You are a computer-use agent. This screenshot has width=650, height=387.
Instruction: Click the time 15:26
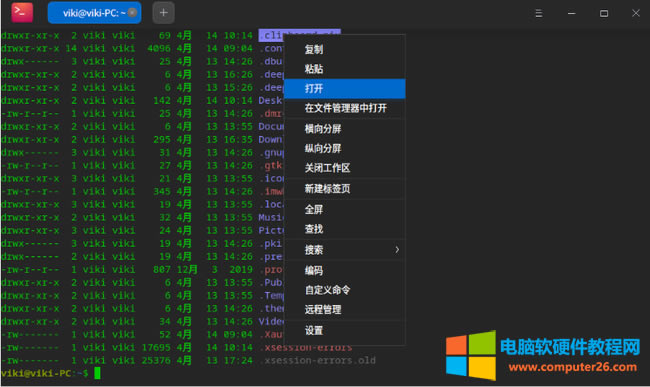(x=238, y=88)
